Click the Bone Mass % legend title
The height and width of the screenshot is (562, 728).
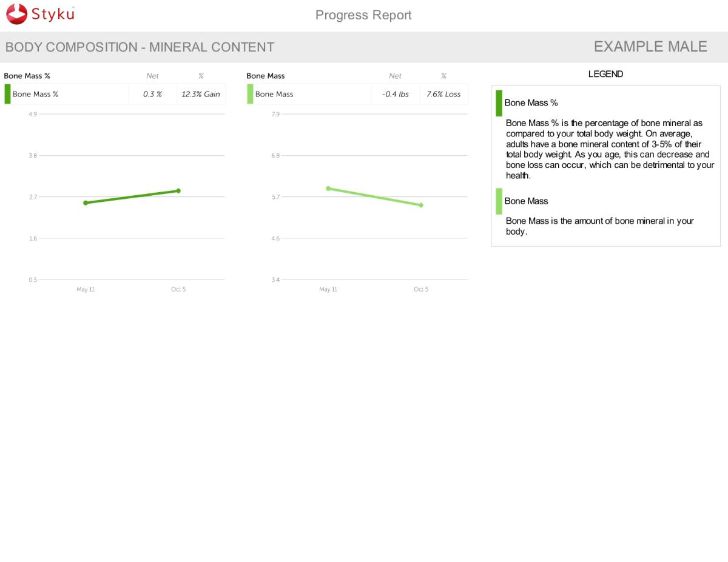click(531, 103)
